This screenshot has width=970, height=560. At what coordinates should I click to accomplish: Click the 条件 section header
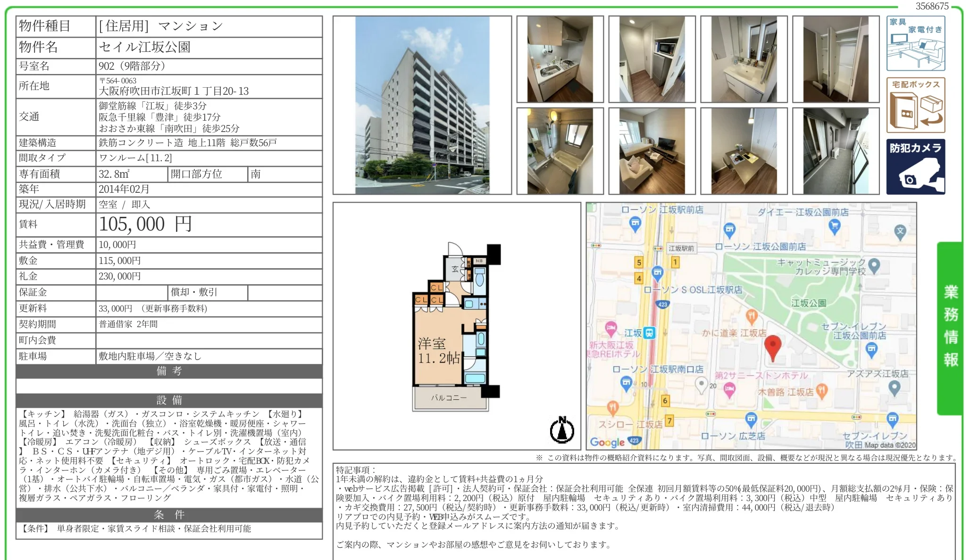click(169, 515)
